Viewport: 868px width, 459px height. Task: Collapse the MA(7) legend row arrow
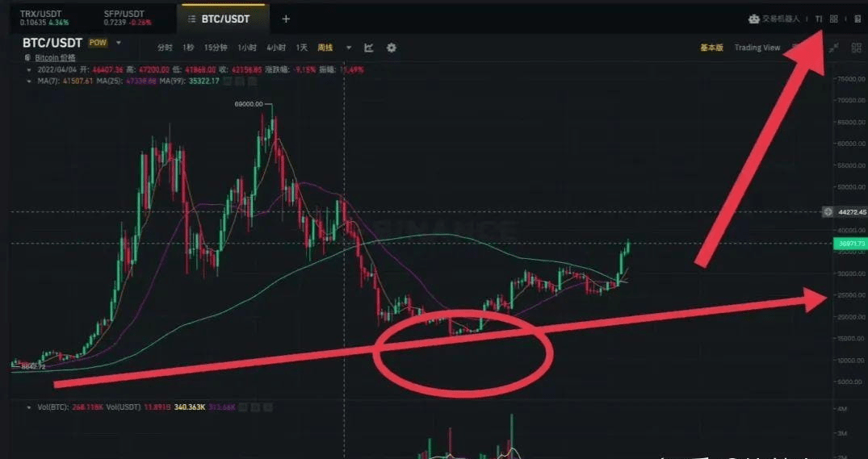tap(29, 81)
